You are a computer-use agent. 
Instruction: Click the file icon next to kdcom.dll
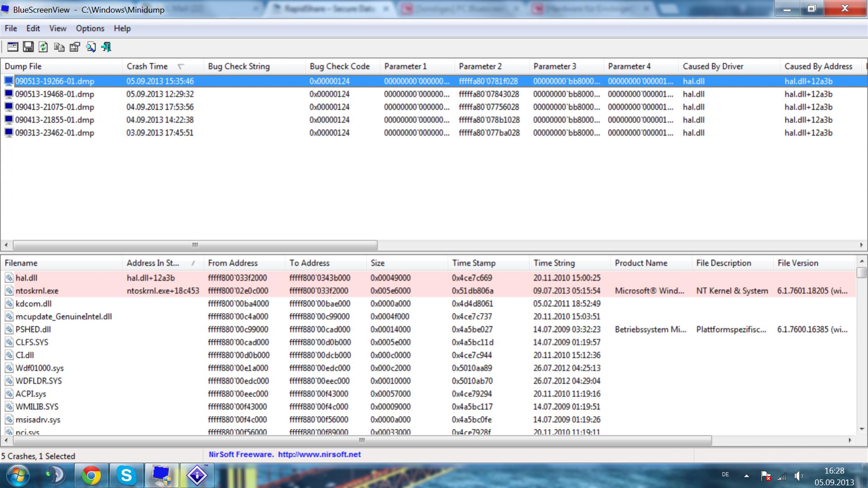pyautogui.click(x=9, y=303)
